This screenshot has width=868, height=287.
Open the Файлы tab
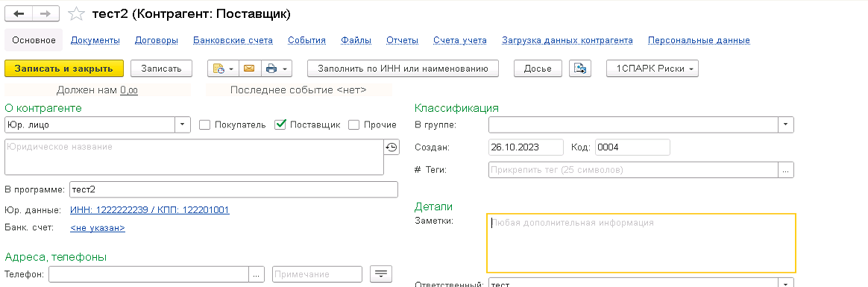pyautogui.click(x=356, y=40)
